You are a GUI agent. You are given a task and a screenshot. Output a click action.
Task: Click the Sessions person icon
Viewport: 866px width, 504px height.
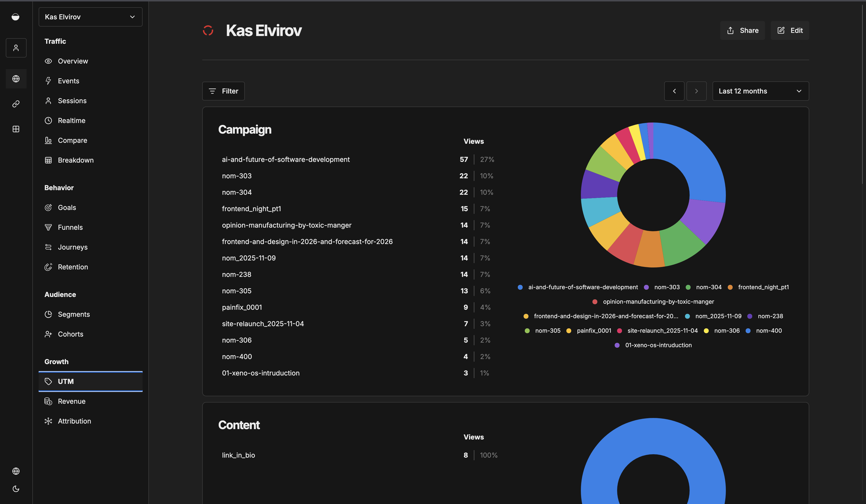[x=49, y=101]
